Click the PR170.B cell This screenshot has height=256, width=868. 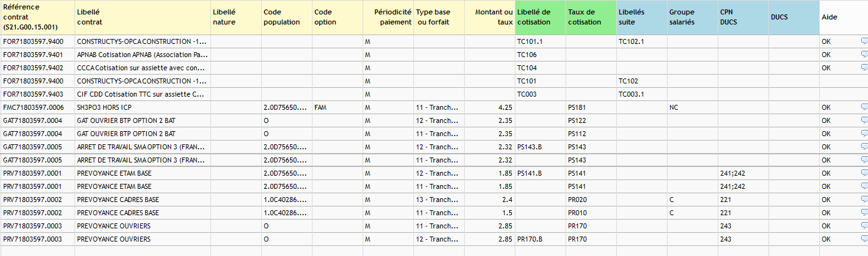pos(540,239)
